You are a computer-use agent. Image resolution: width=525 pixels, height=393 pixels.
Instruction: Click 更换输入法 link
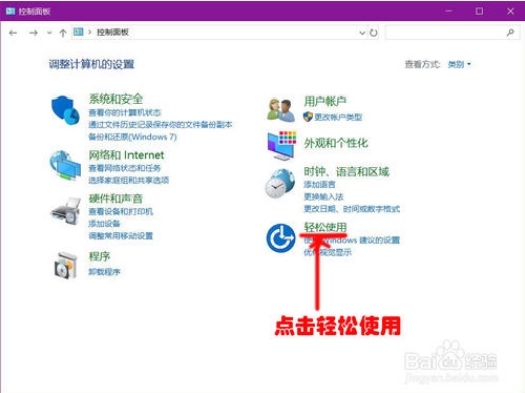(x=323, y=196)
